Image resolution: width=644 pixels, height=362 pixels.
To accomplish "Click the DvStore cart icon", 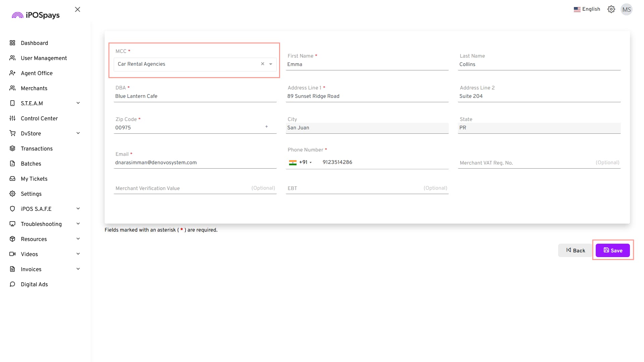I will (12, 133).
